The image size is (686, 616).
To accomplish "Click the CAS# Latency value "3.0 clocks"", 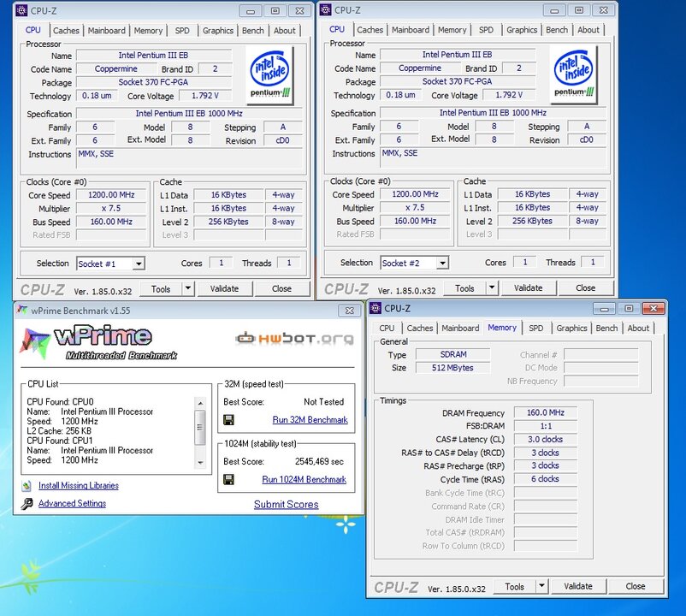I will point(546,439).
